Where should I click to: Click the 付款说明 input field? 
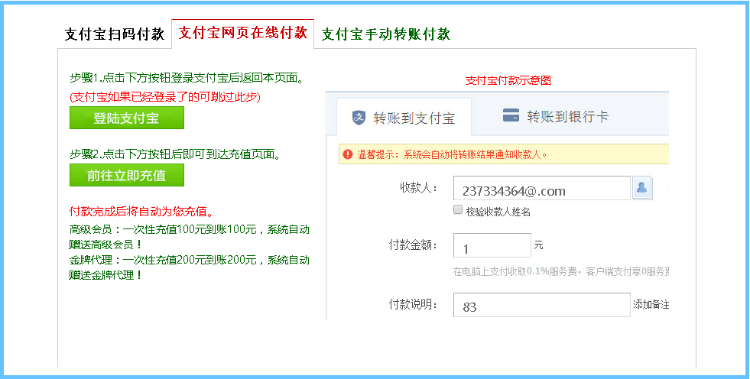pos(541,305)
